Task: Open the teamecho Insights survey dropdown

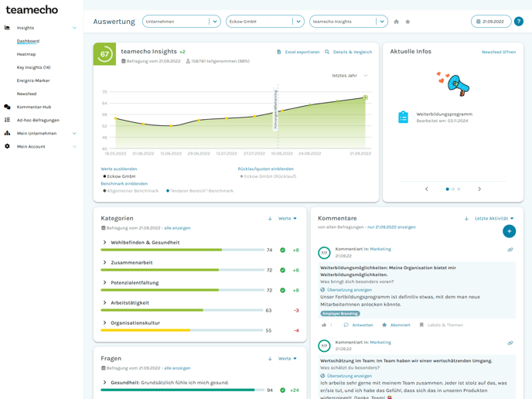Action: 349,22
